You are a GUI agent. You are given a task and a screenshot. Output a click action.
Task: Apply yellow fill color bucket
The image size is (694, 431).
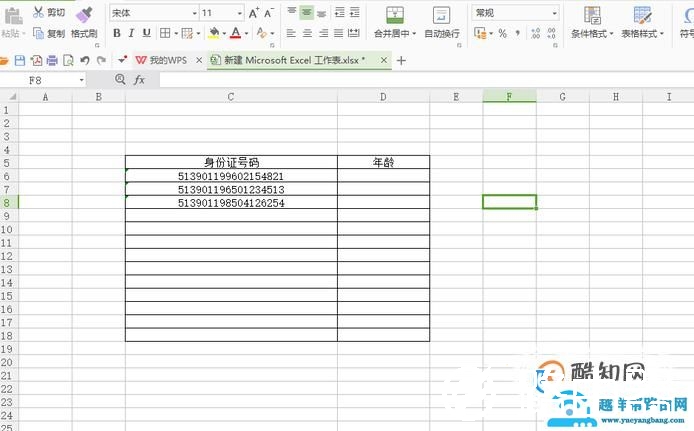click(214, 33)
